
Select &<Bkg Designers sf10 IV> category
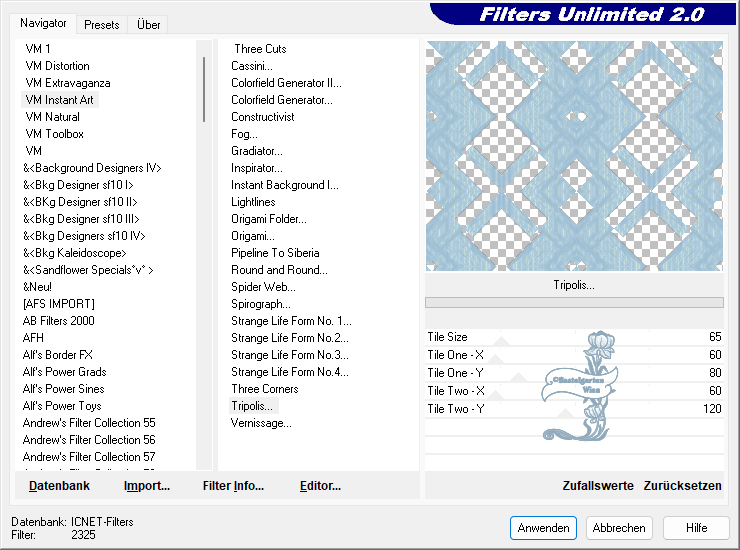(84, 236)
